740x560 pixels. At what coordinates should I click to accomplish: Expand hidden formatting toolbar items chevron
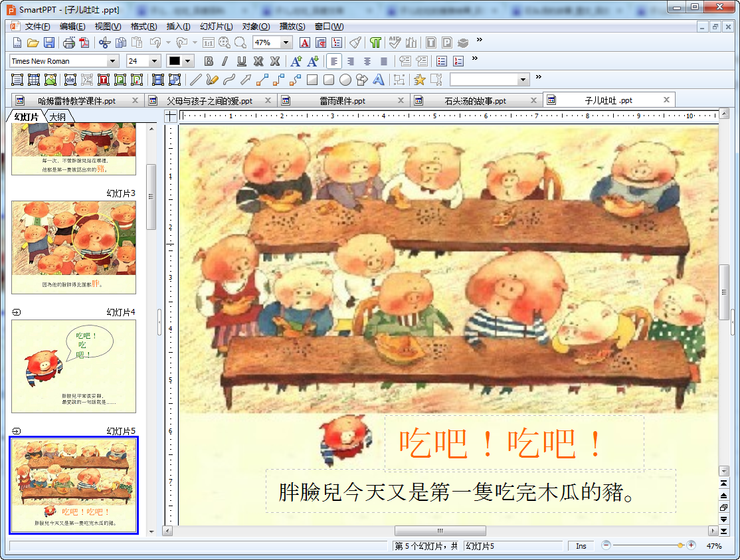(475, 58)
